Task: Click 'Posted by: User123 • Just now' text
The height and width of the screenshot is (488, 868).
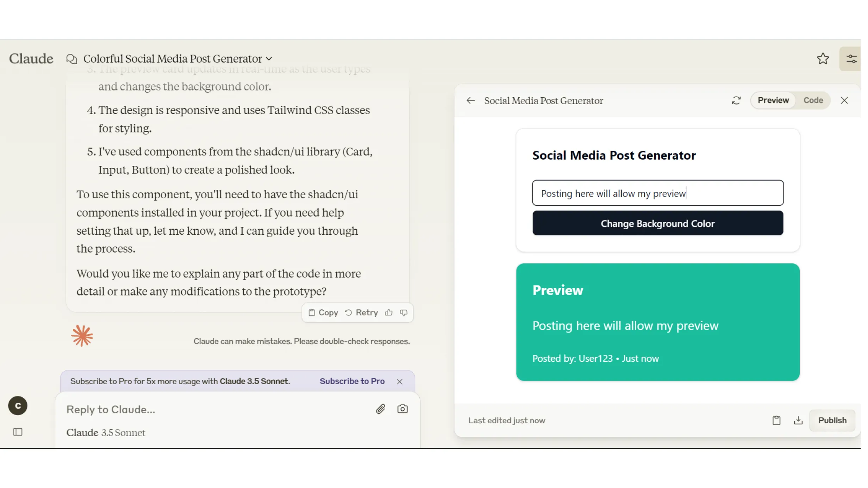Action: coord(595,359)
